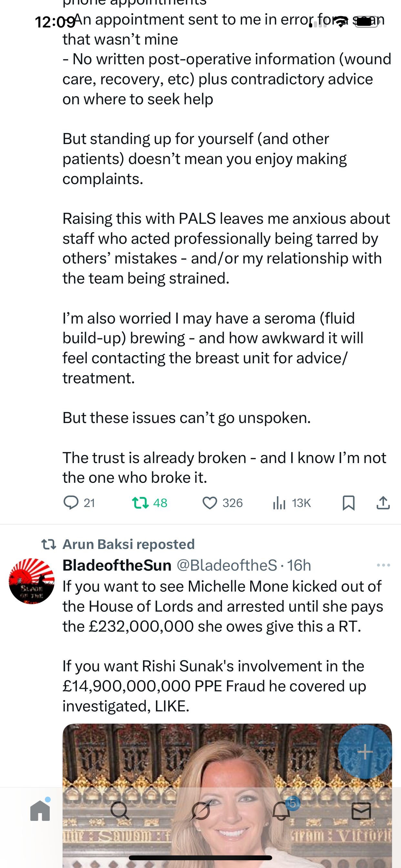Open the @BladeoftheS handle

pos(227,565)
